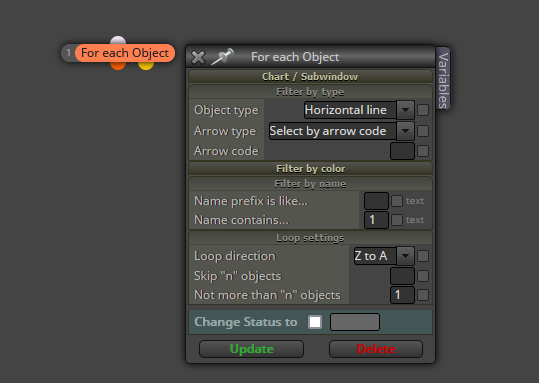Expand the Filter by color section
The height and width of the screenshot is (383, 539).
310,168
